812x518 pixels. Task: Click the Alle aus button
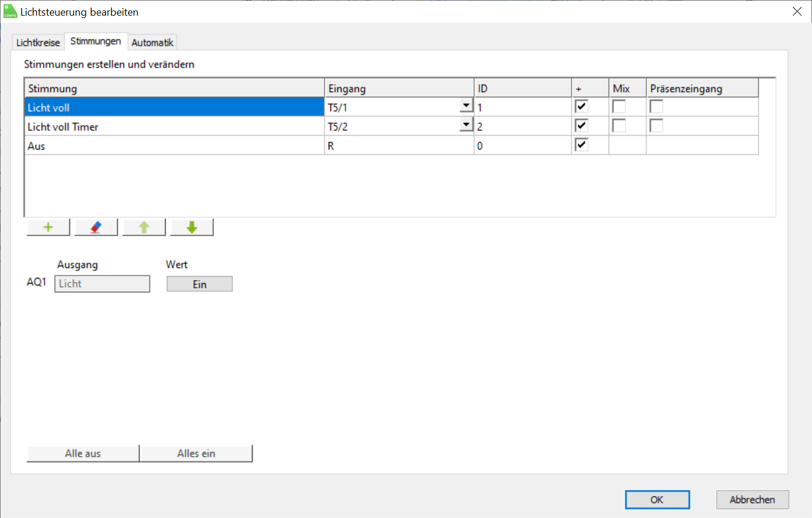coord(83,454)
